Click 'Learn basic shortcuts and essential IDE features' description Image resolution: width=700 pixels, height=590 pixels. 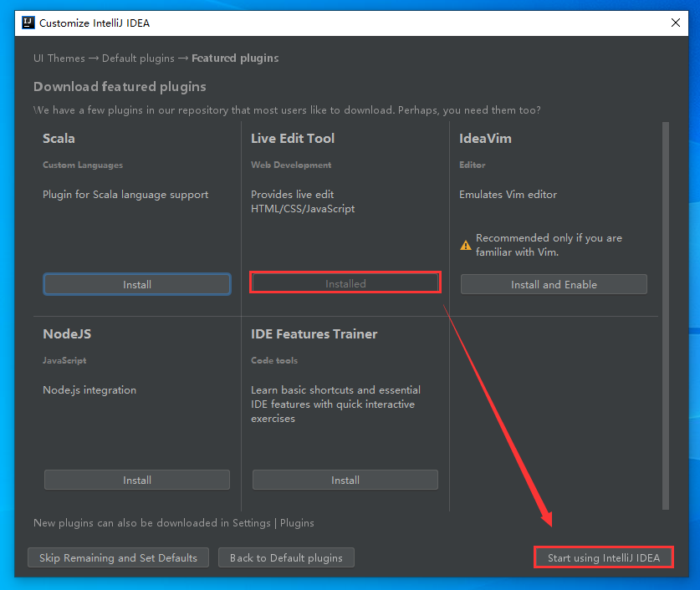pos(335,404)
